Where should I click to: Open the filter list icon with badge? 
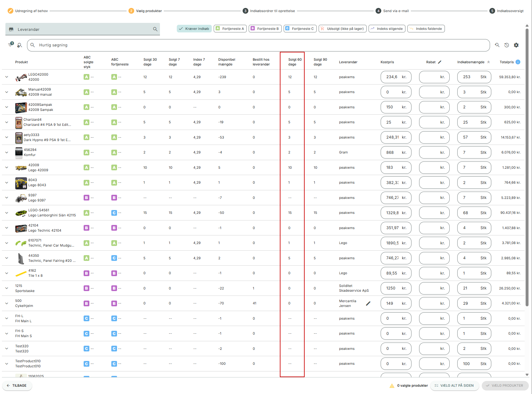[x=10, y=45]
